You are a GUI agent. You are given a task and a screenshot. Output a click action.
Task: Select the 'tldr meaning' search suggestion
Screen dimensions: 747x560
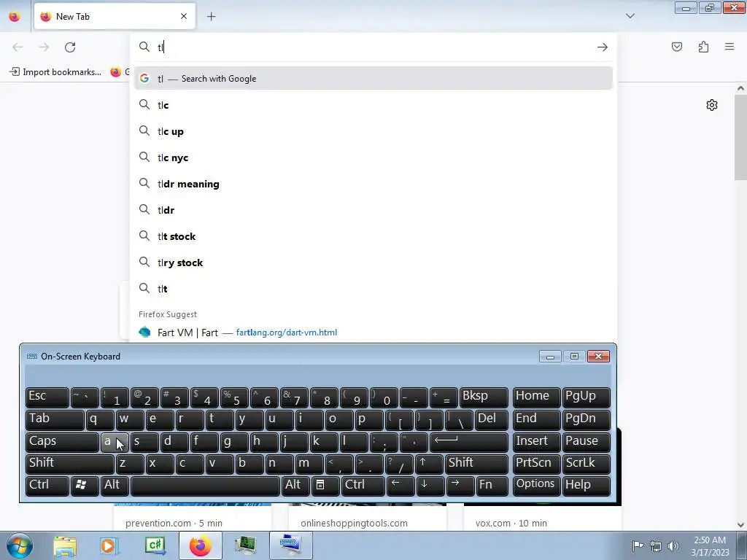(x=373, y=184)
